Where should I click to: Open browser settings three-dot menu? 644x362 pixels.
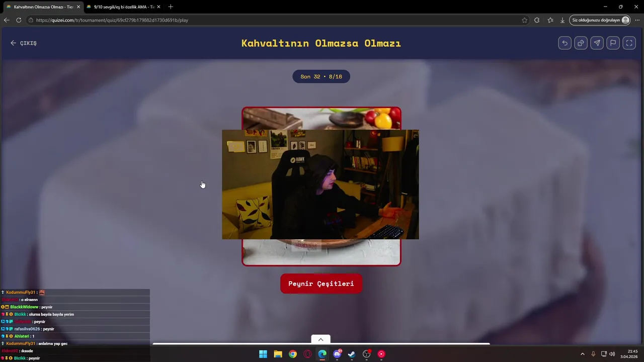point(637,20)
